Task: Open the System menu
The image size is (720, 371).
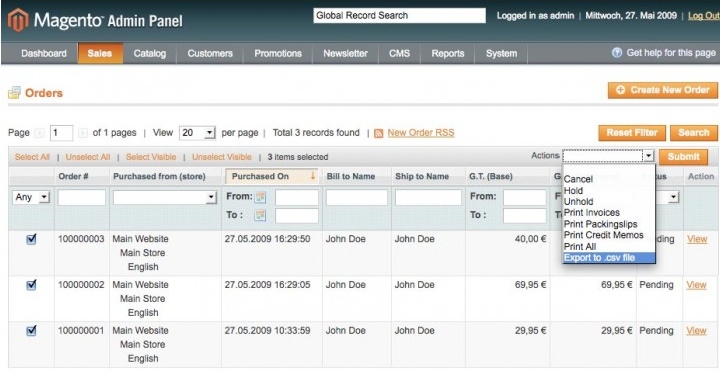Action: pyautogui.click(x=501, y=53)
